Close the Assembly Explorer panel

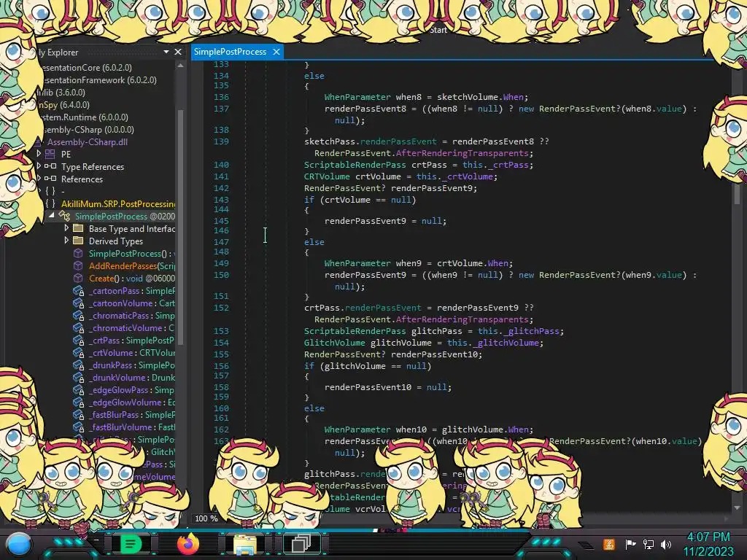pyautogui.click(x=178, y=52)
